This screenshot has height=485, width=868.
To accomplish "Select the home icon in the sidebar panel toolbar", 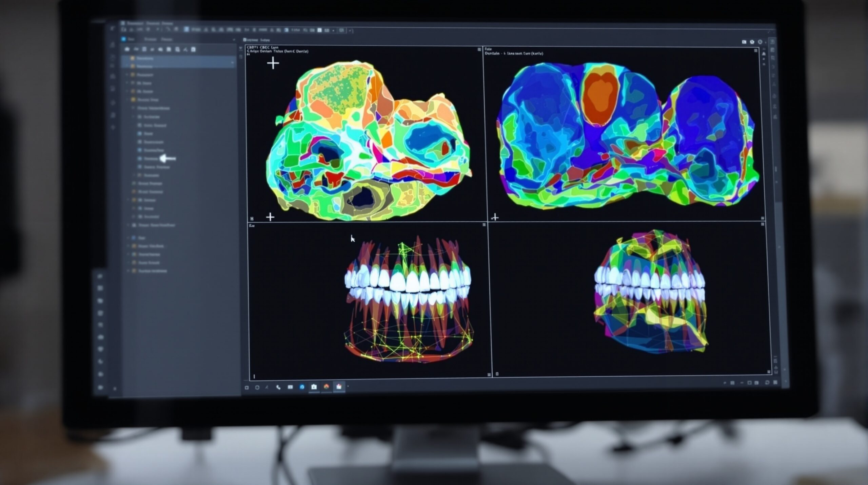I will click(x=127, y=50).
